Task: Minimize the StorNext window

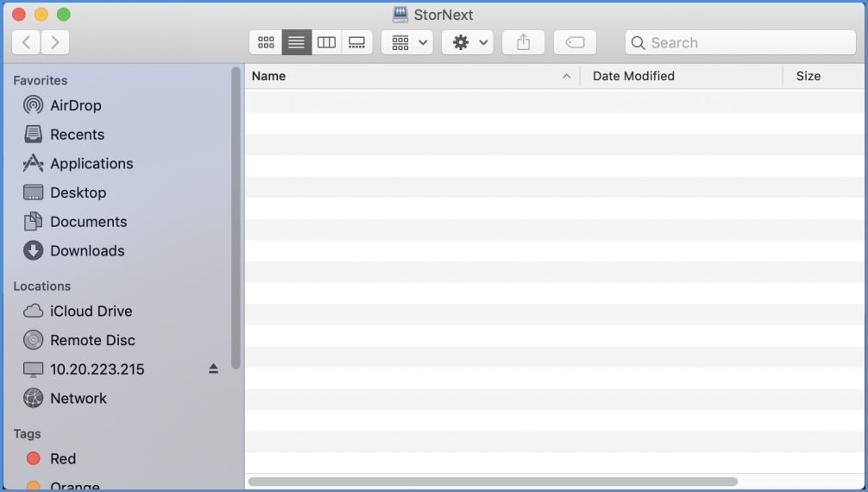Action: [41, 15]
